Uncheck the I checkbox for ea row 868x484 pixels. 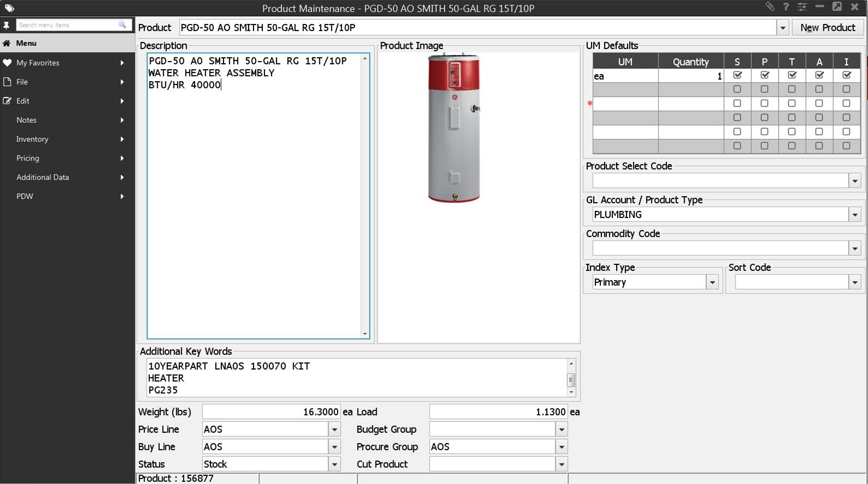pos(846,75)
